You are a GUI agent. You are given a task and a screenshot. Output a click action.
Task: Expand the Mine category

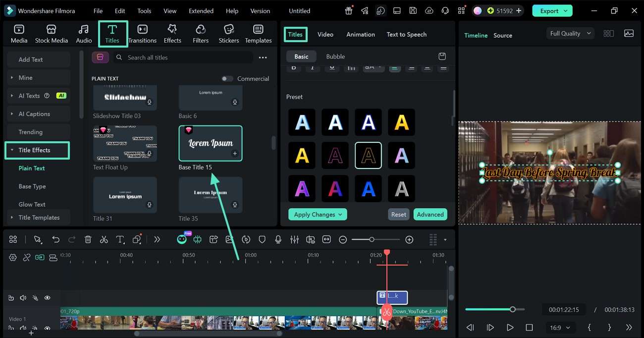point(38,77)
